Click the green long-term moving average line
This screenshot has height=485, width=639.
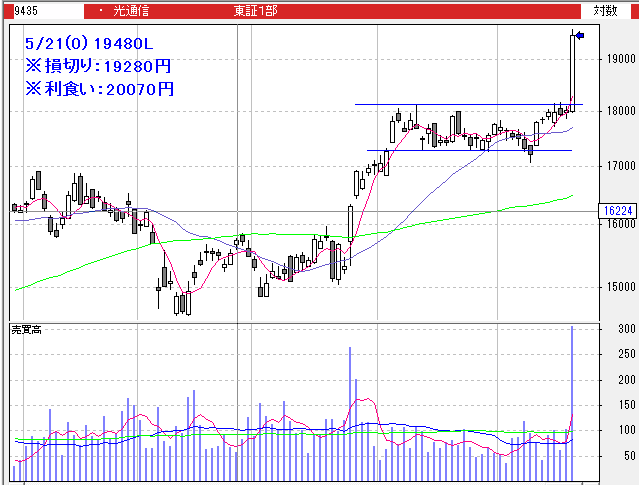(300, 234)
